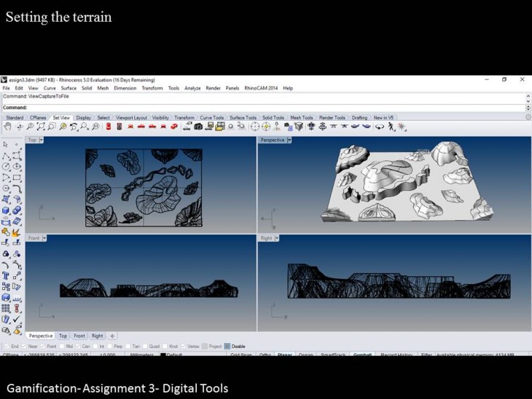Toggle Gumball in the status bar
Image resolution: width=532 pixels, height=399 pixels.
362,355
